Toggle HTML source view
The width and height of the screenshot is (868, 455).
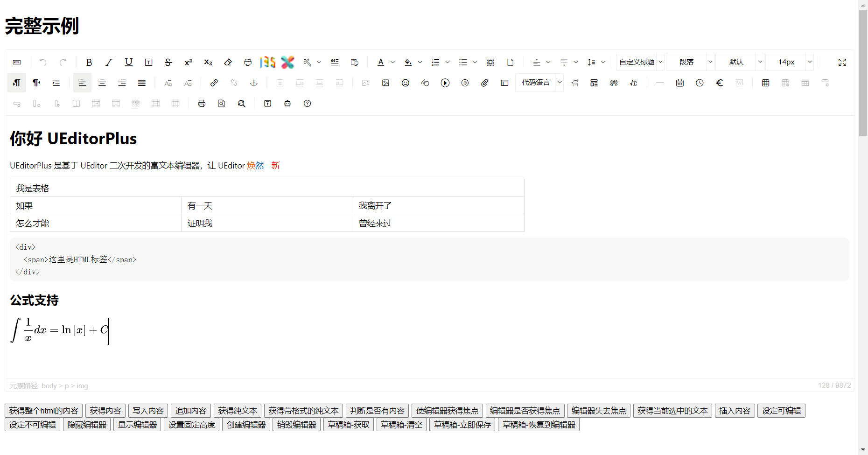pyautogui.click(x=17, y=62)
